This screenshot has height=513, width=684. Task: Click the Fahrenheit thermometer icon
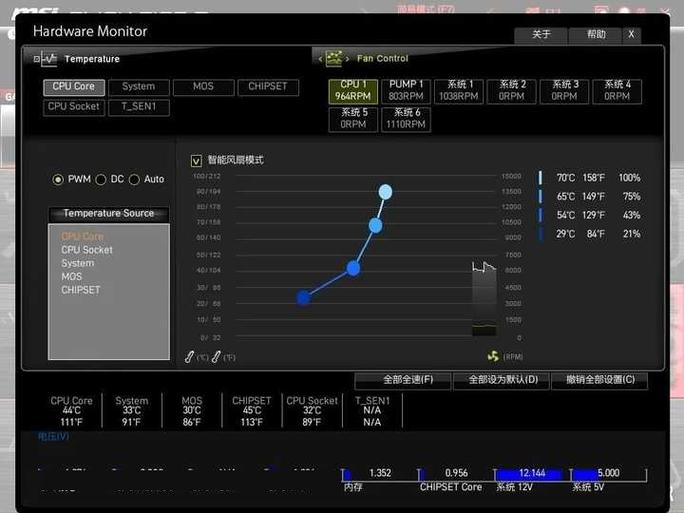216,357
